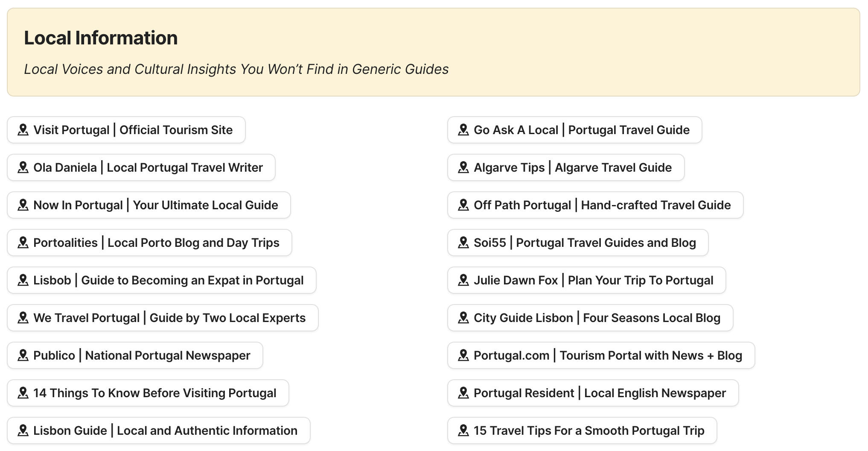Open 14 Things To Know Before Visiting Portugal
This screenshot has width=868, height=451.
click(x=148, y=393)
